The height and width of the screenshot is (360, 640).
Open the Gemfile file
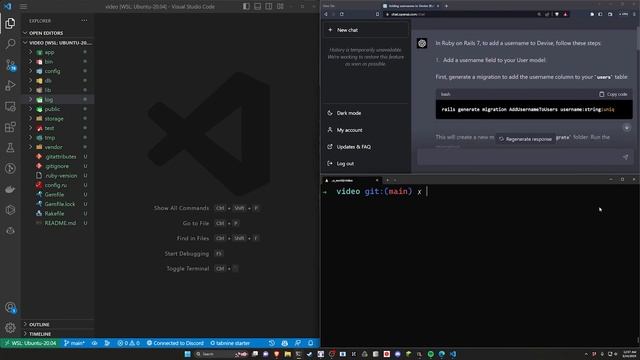[58, 195]
